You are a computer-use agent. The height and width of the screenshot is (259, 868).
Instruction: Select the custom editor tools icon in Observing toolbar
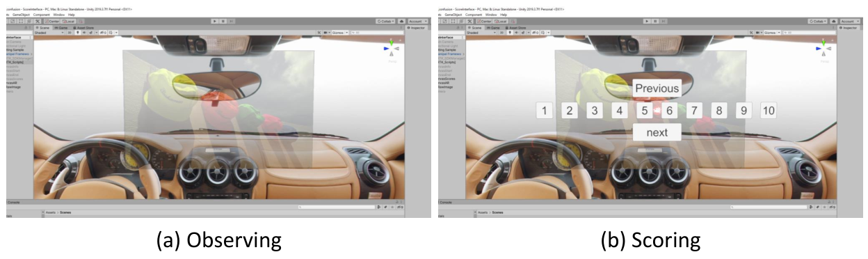pos(38,22)
